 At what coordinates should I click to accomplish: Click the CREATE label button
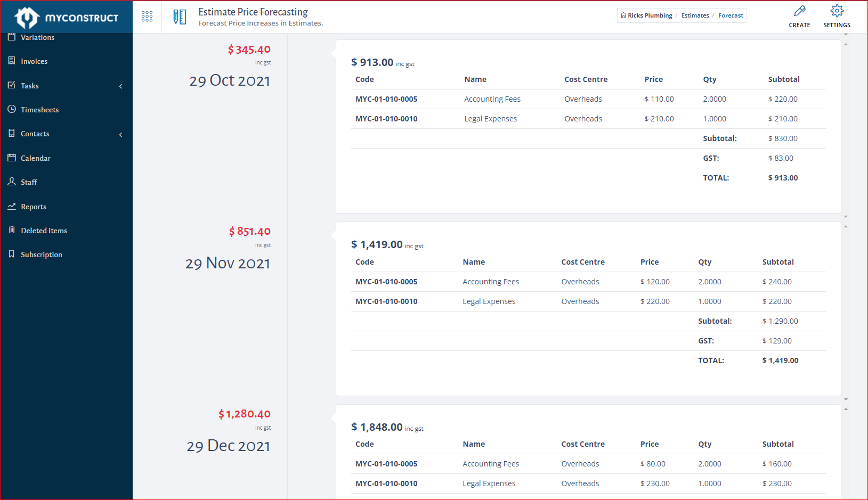(x=799, y=25)
